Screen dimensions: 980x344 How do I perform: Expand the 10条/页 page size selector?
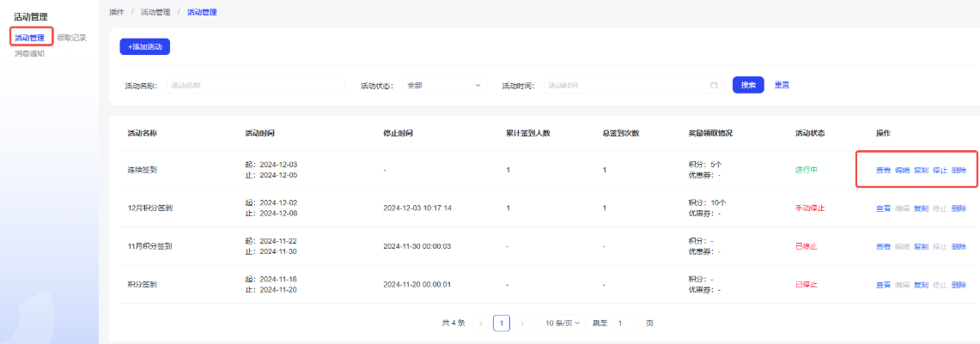(x=563, y=323)
